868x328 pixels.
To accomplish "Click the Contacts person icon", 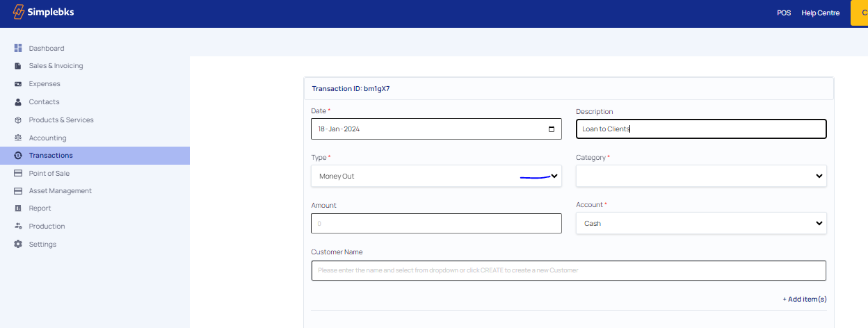I will 18,102.
